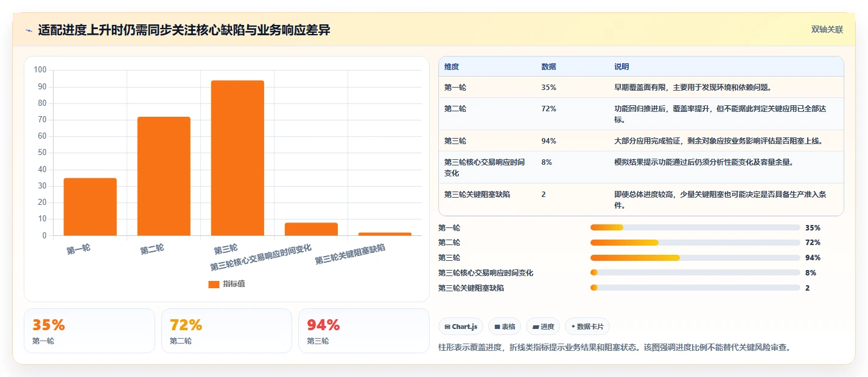Click the 第三轮 bar in the chart

[237, 158]
